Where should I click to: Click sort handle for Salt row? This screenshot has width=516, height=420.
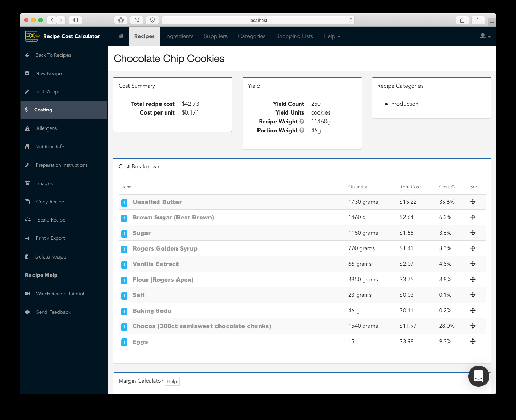click(473, 295)
